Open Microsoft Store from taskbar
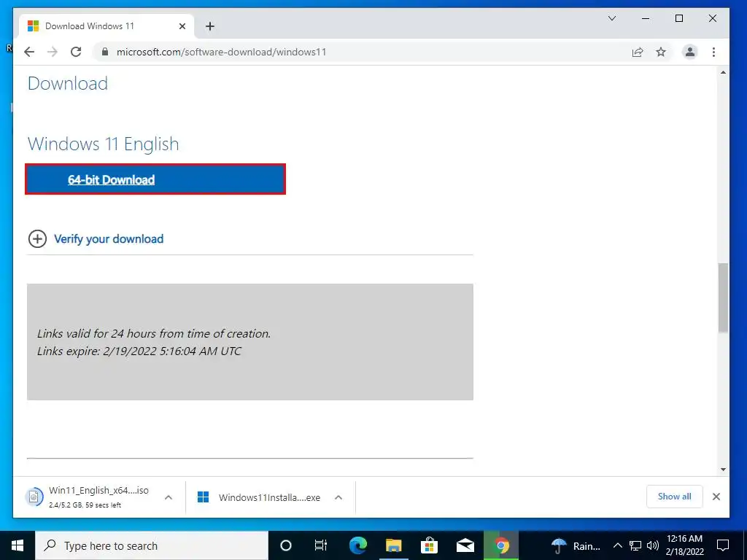The image size is (747, 560). (x=429, y=545)
